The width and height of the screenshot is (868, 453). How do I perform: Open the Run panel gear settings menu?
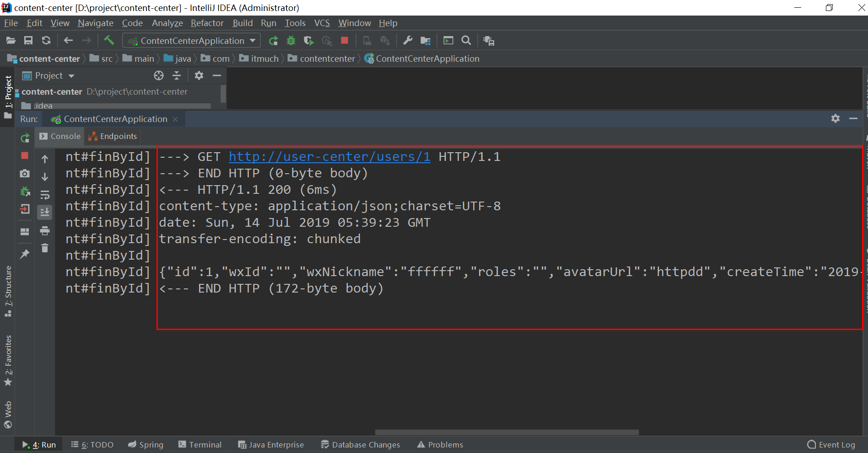[x=836, y=119]
